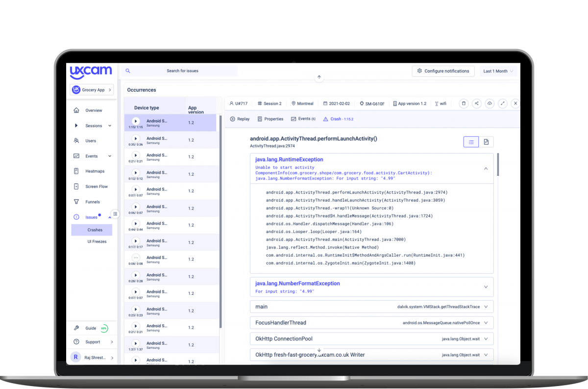Screen dimensions: 588x389
Task: Open the Crashes session delete icon
Action: pyautogui.click(x=464, y=104)
